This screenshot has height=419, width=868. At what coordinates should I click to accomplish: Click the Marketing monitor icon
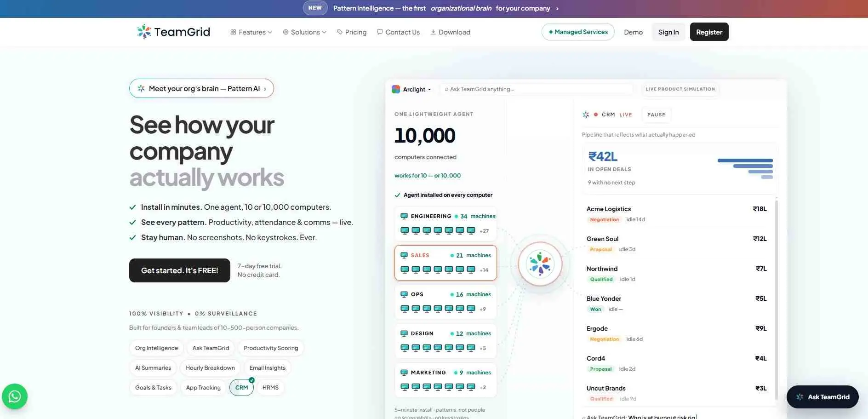(x=404, y=373)
